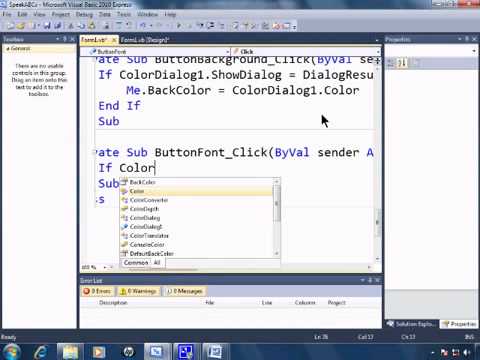Select ColorTranslator in the IntelliSense list

pyautogui.click(x=197, y=236)
